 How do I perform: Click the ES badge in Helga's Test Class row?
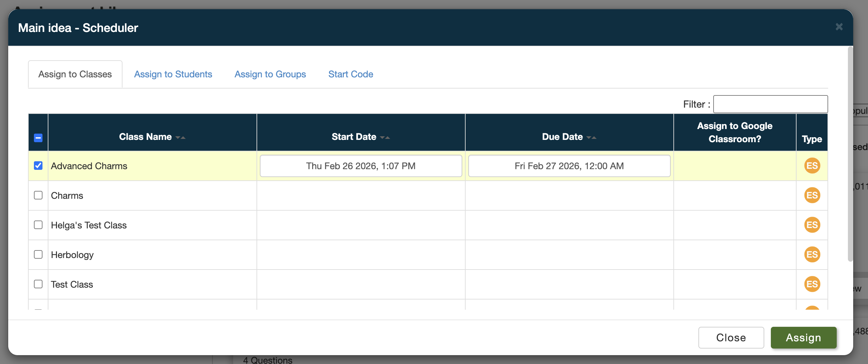(812, 225)
